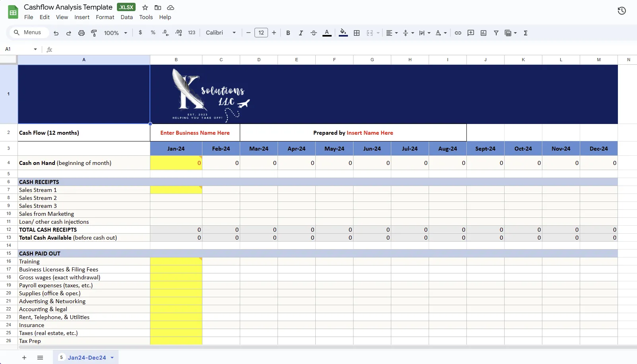This screenshot has width=637, height=364.
Task: Apply cell borders
Action: pos(357,33)
